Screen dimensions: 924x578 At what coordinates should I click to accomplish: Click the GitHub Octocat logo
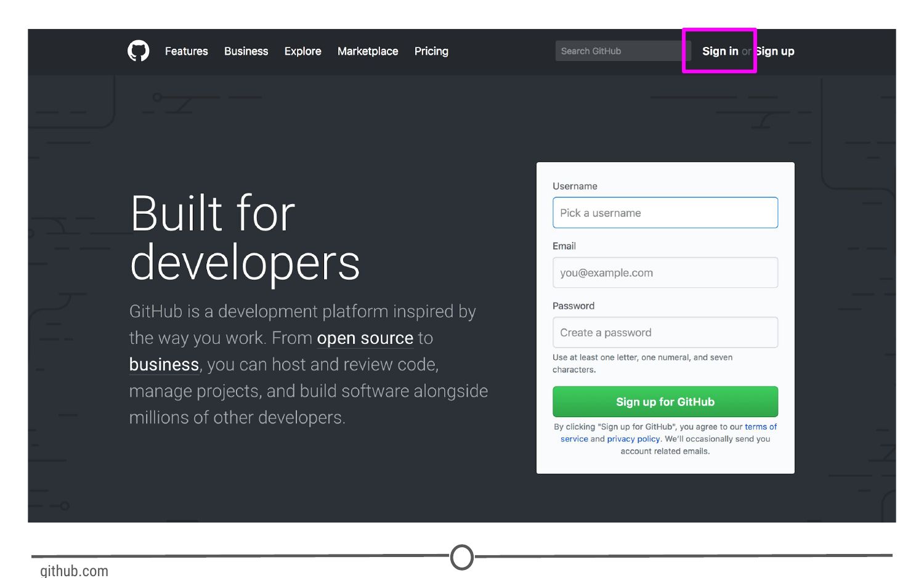coord(138,51)
